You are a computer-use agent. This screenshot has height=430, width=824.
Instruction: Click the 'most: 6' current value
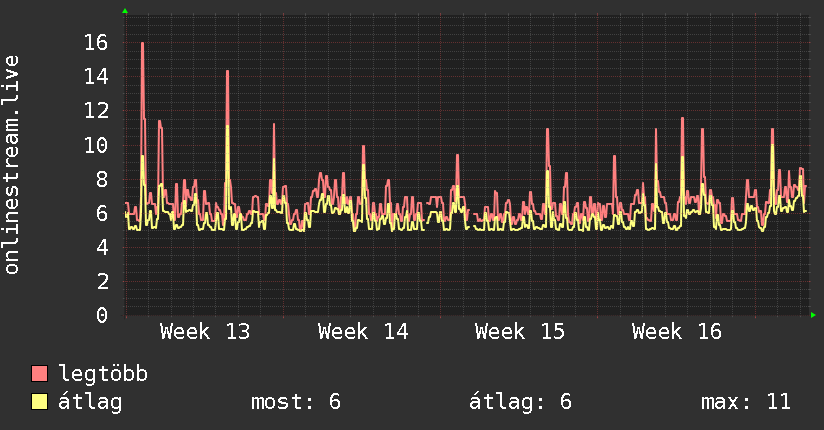pos(296,402)
